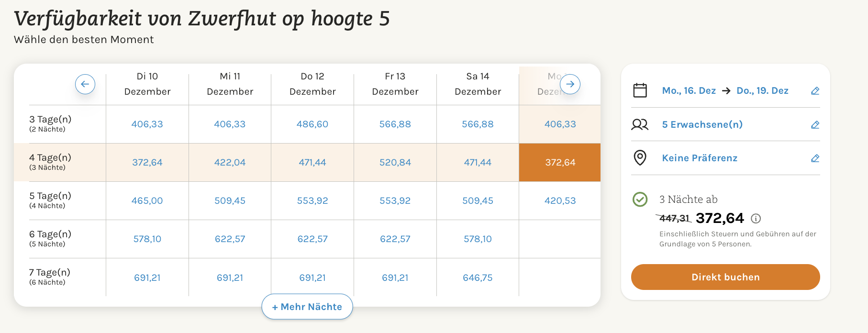
Task: Click the guests people icon
Action: [x=640, y=124]
